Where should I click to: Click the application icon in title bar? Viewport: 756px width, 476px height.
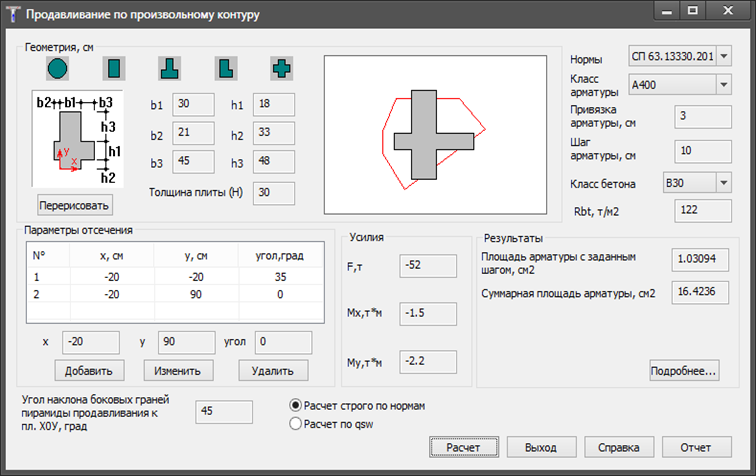(x=13, y=14)
